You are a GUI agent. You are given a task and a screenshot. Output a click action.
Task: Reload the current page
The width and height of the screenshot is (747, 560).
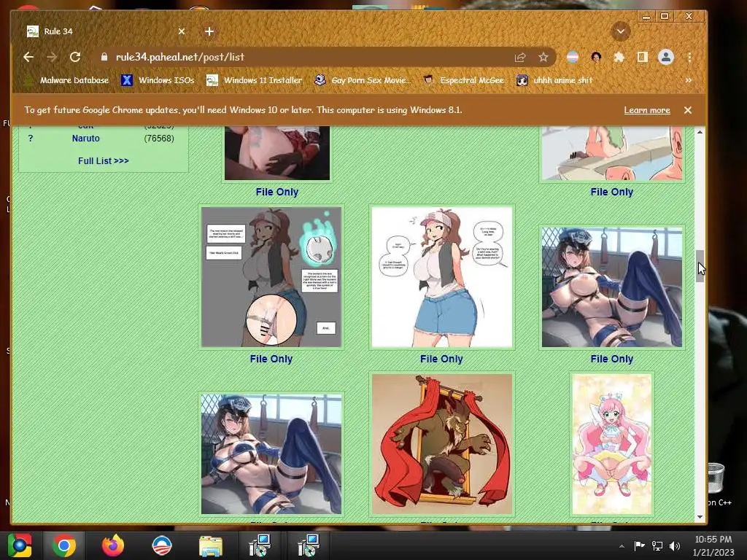pos(75,57)
